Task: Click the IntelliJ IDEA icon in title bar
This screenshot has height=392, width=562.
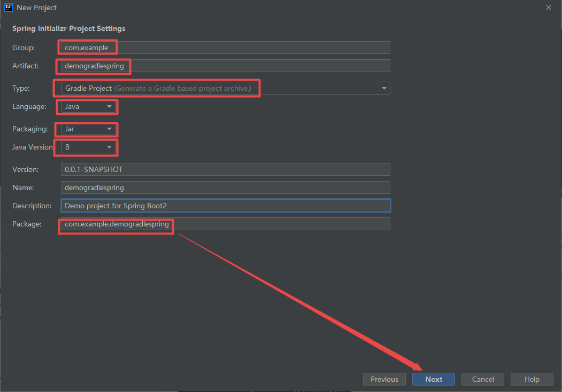Action: click(8, 7)
